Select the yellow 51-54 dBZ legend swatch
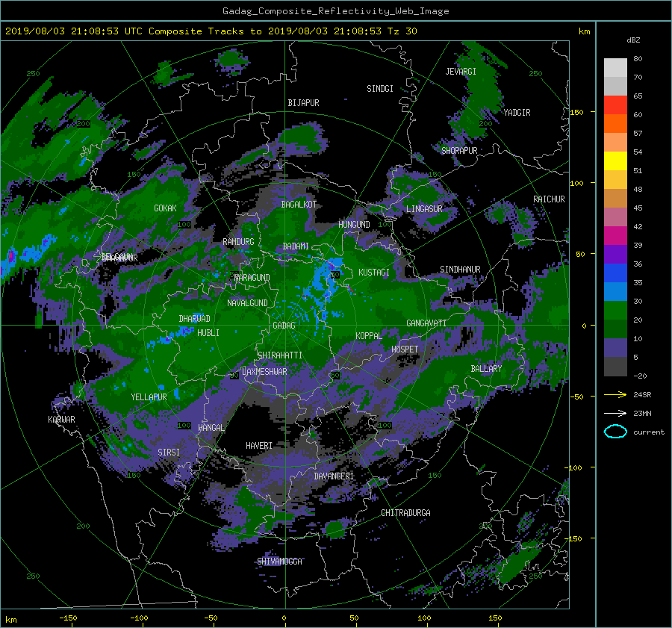Image resolution: width=672 pixels, height=628 pixels. point(615,161)
